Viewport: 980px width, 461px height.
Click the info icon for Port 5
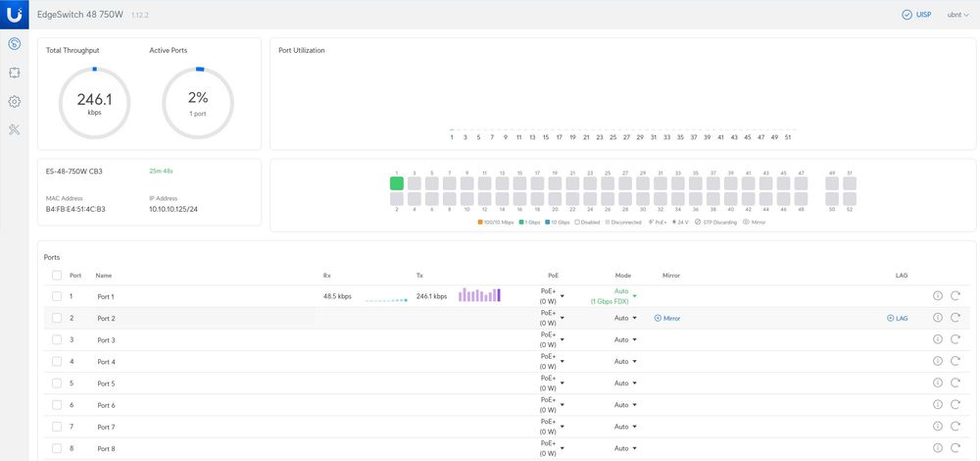[x=938, y=383]
